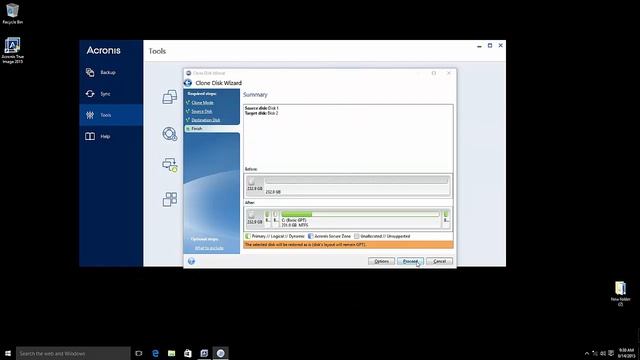Click the Unallocated/Unsupported legend swatch
This screenshot has width=640, height=360.
[356, 236]
